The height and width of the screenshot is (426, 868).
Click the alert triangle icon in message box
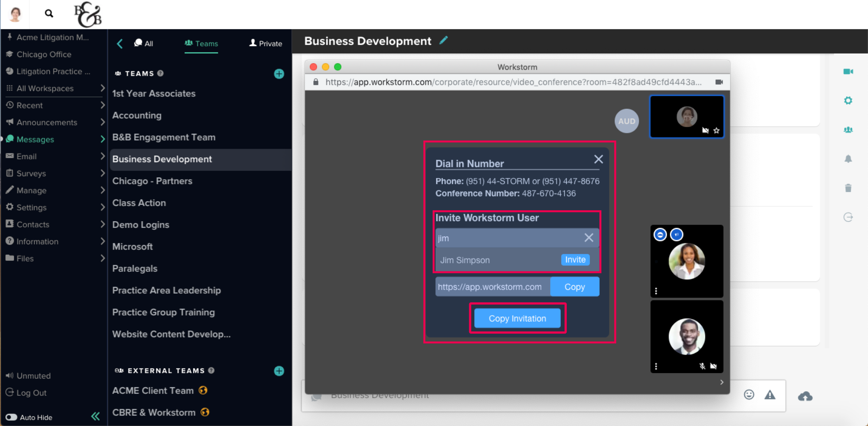770,394
